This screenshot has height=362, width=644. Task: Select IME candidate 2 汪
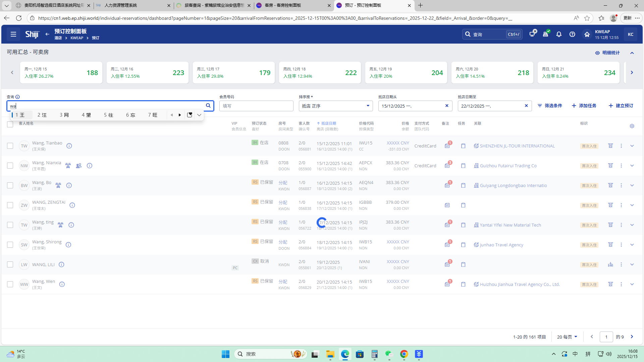(x=42, y=115)
